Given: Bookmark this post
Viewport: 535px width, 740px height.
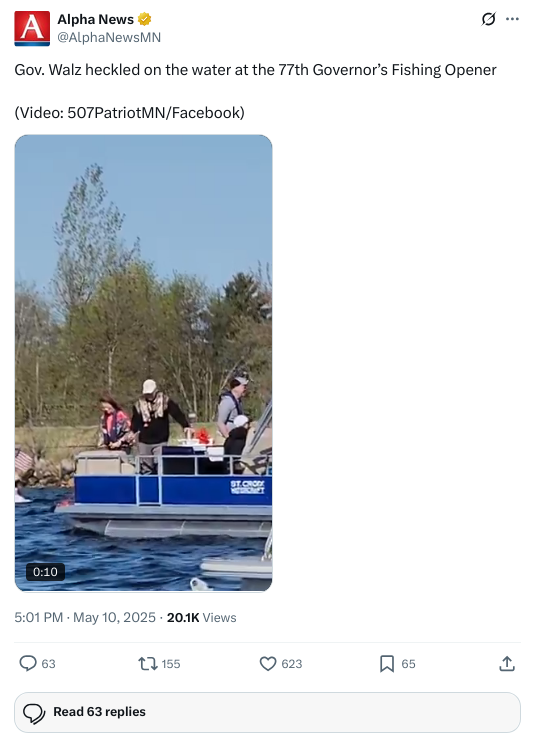Looking at the screenshot, I should (x=387, y=664).
